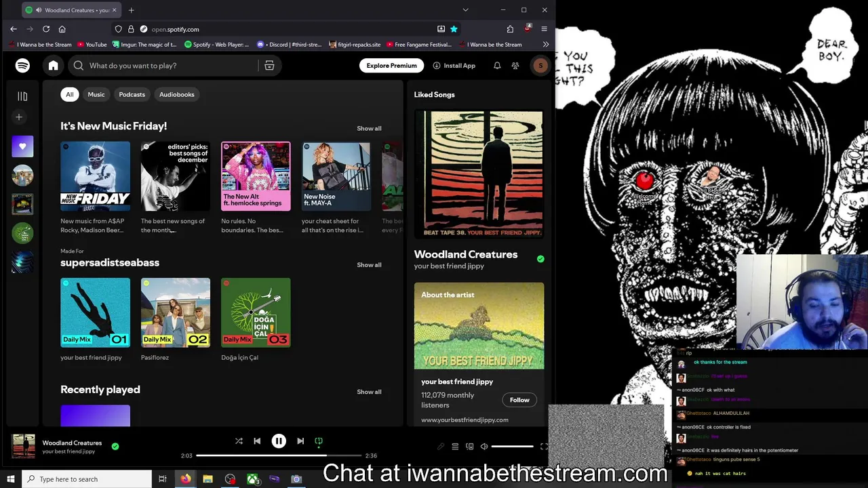Click the Explore Premium button
Screen dimensions: 868x488
pos(391,66)
